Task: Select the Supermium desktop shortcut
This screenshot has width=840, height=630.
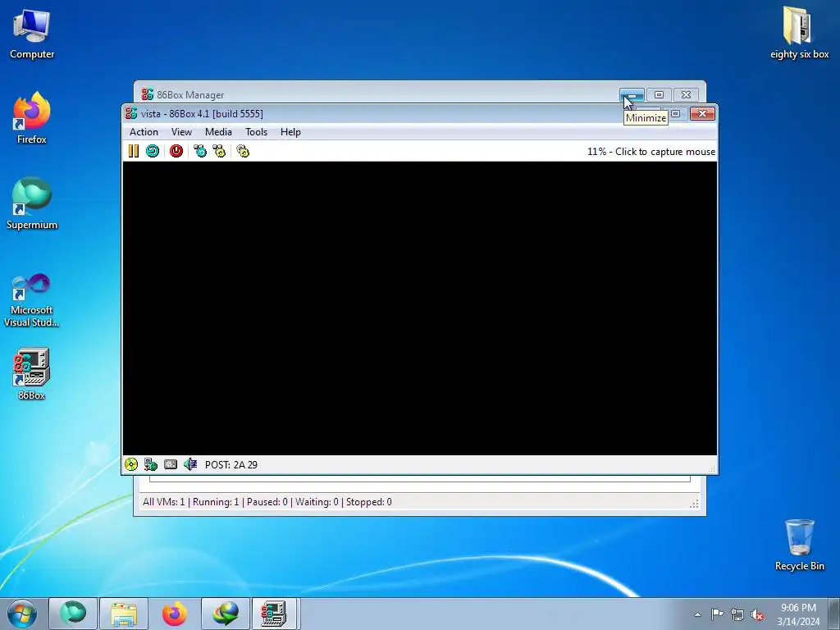Action: coord(32,204)
